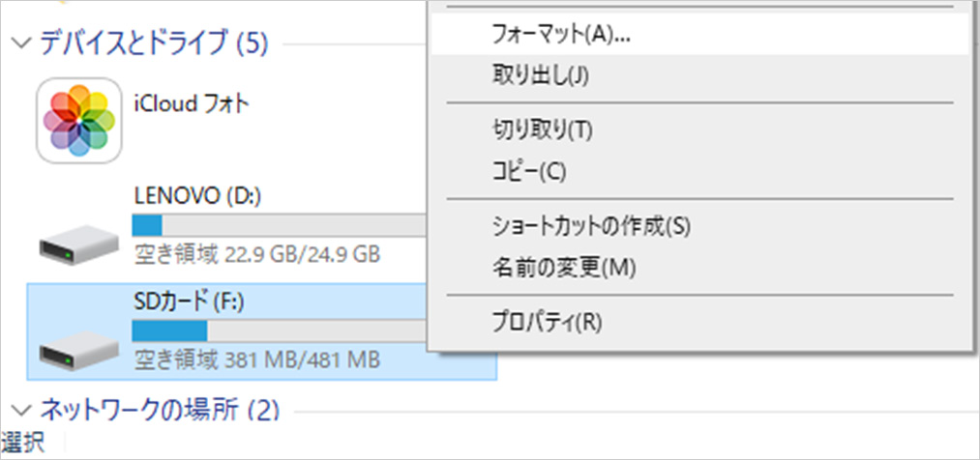Click the iCloud フォト pinwheel icon
The height and width of the screenshot is (460, 980).
click(78, 120)
